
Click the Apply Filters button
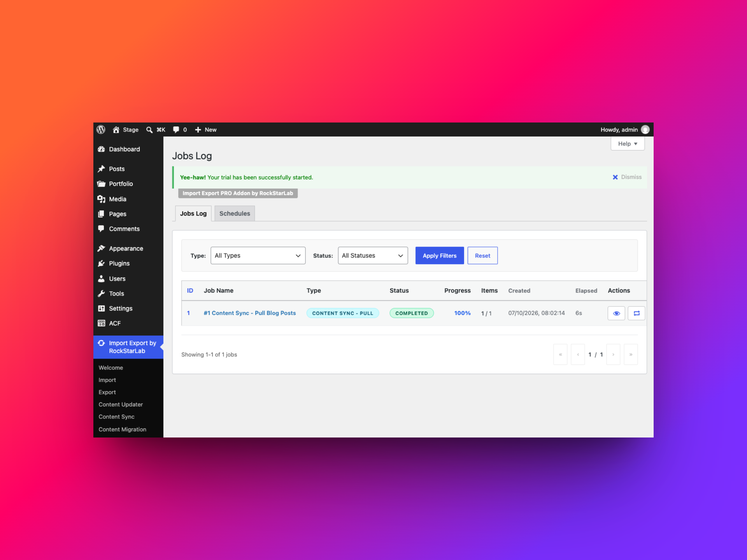pyautogui.click(x=440, y=255)
